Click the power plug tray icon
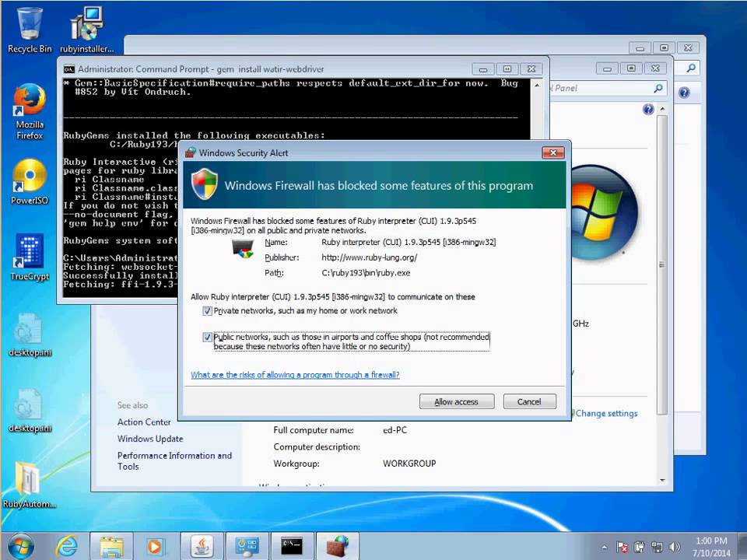Screen dimensions: 747x560 pyautogui.click(x=640, y=548)
